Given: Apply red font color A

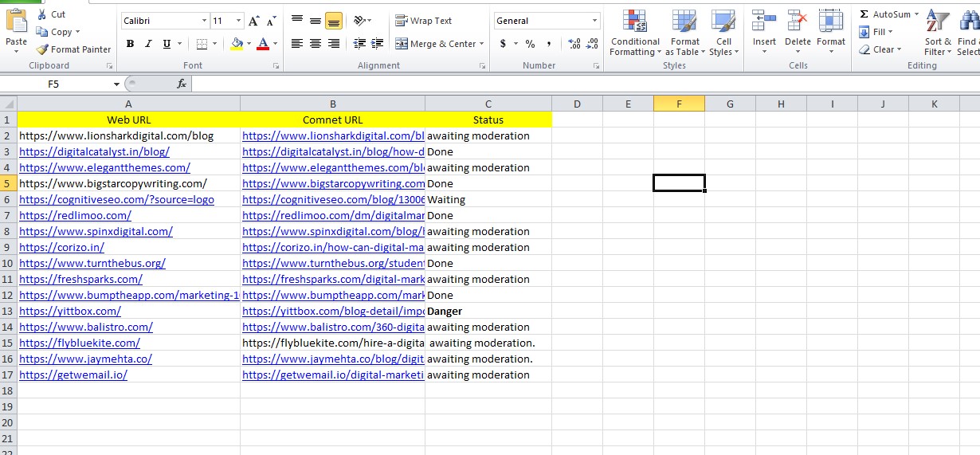Looking at the screenshot, I should 263,44.
